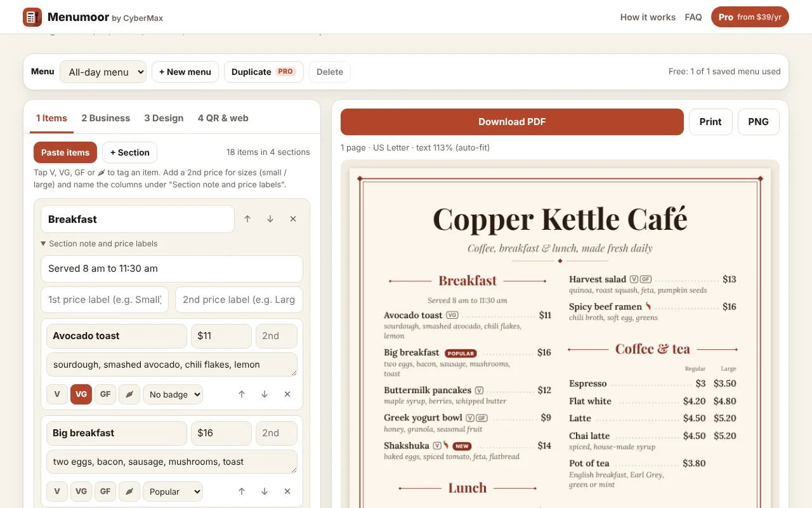Click the Breakfast section name field

click(138, 219)
